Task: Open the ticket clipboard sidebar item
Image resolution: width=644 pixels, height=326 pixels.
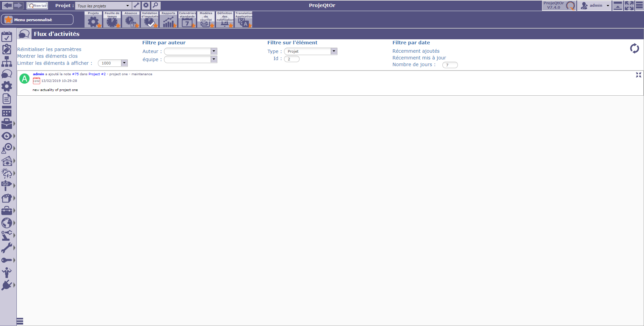Action: coord(7,49)
